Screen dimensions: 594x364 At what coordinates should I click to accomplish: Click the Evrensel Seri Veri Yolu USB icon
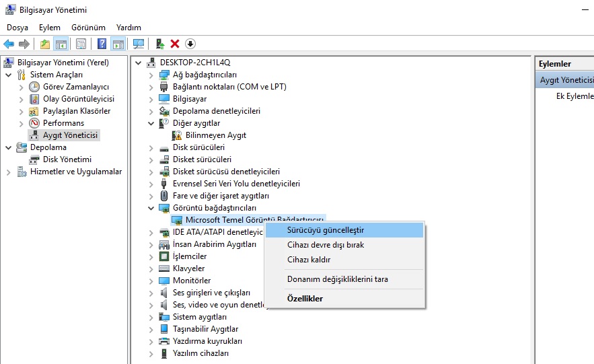[x=164, y=184]
